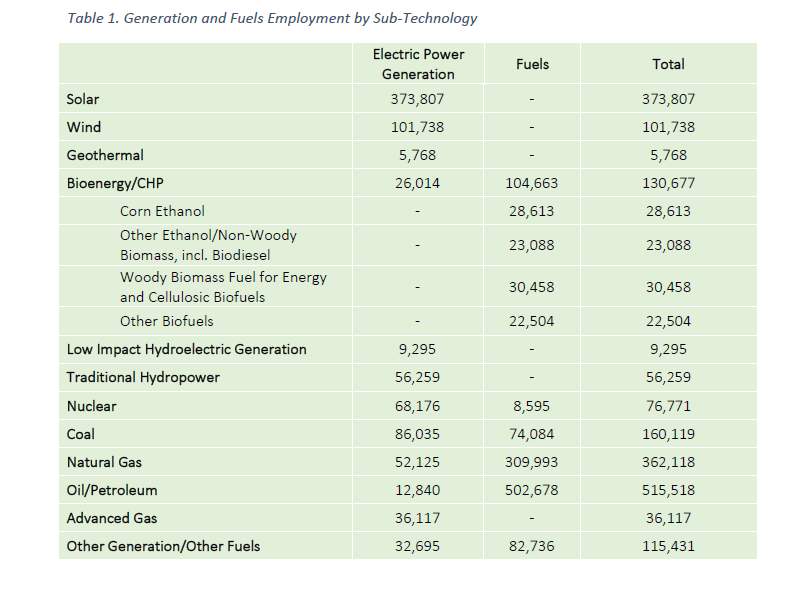
Task: Select Traditional Hydropower total value 56,259
Action: [668, 377]
